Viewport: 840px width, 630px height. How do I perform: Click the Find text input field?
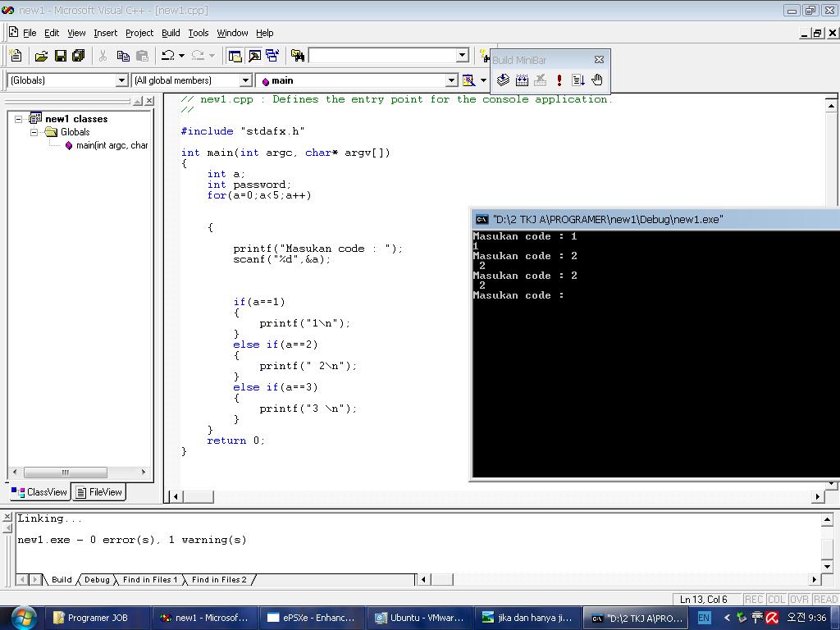click(382, 55)
